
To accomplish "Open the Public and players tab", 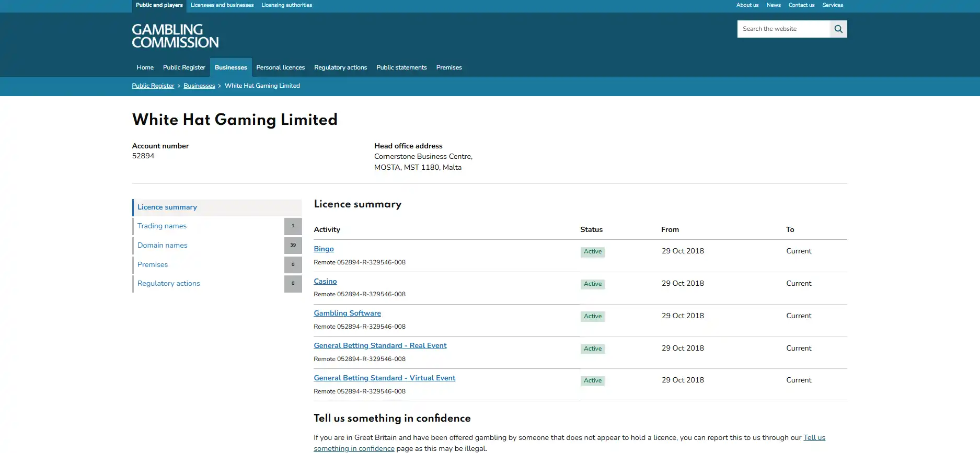I will point(159,5).
